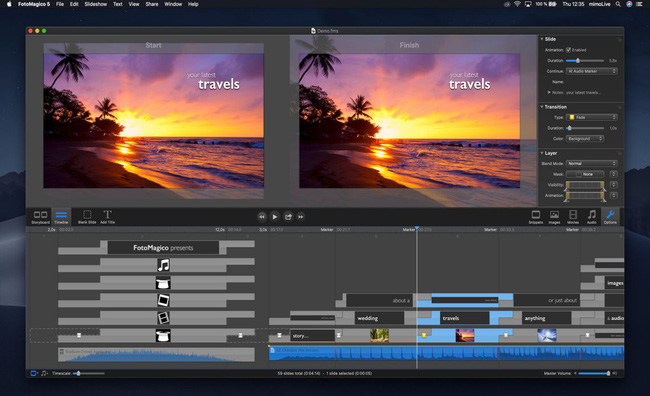
Task: Open the Help menu
Action: tap(193, 4)
